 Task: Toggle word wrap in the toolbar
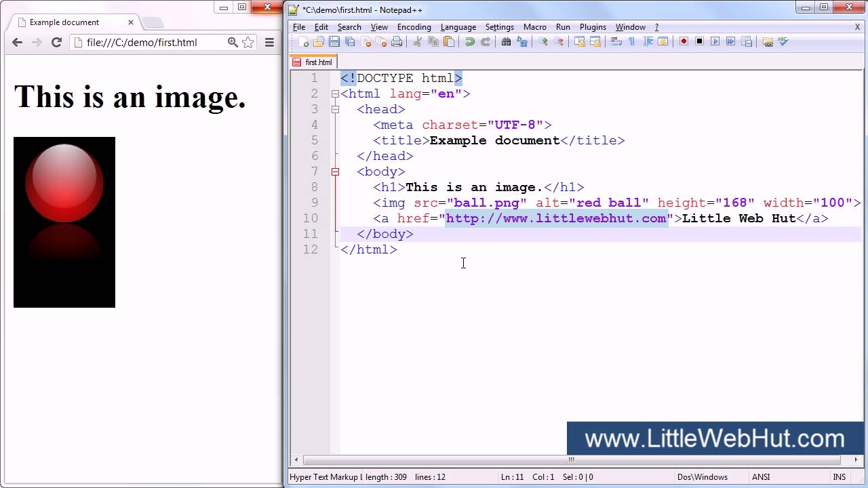tap(616, 42)
